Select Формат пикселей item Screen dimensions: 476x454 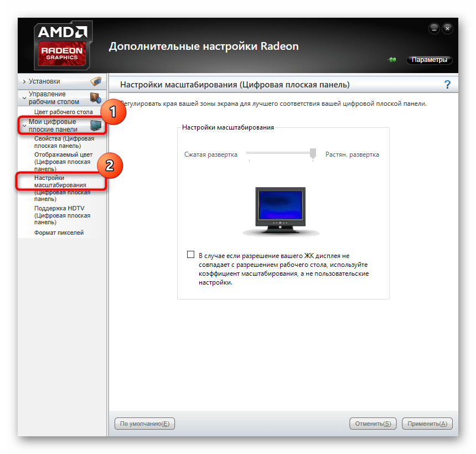point(59,233)
